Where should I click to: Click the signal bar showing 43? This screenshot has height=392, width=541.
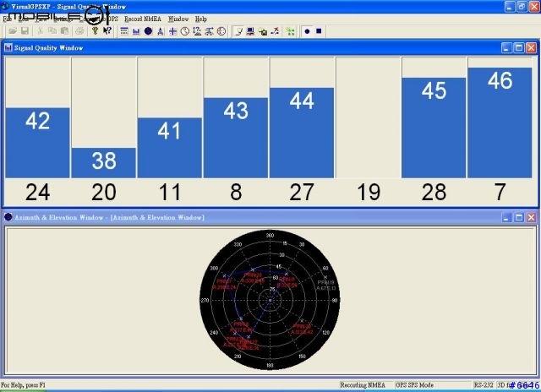point(236,138)
